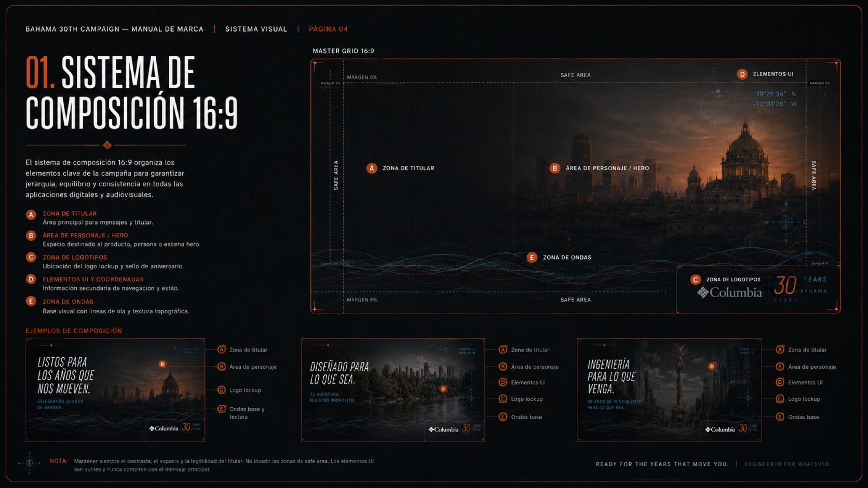This screenshot has height=488, width=868.
Task: Select the "ZONA DE LOGOTIPOS" heading in the left list
Action: point(75,257)
